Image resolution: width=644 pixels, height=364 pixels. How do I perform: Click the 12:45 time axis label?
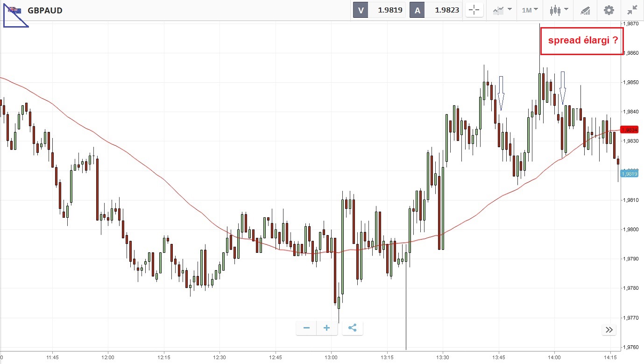pos(276,358)
